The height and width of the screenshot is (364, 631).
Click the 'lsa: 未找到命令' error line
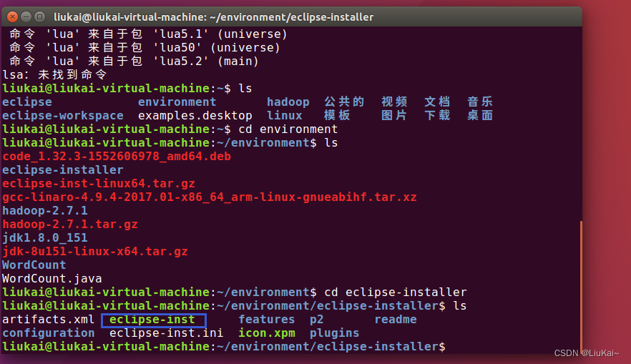(54, 75)
